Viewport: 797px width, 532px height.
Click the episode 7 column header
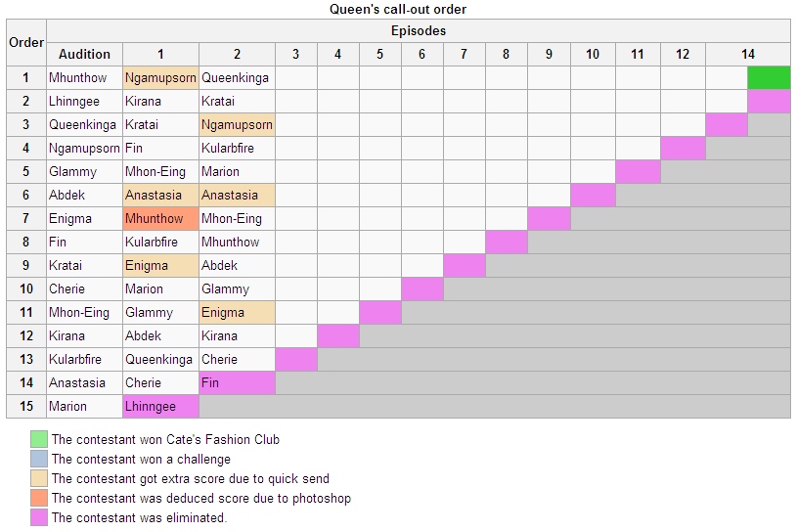coord(465,55)
